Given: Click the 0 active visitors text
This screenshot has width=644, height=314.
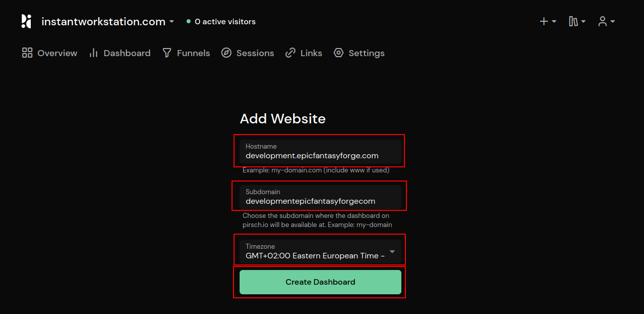Looking at the screenshot, I should tap(225, 22).
